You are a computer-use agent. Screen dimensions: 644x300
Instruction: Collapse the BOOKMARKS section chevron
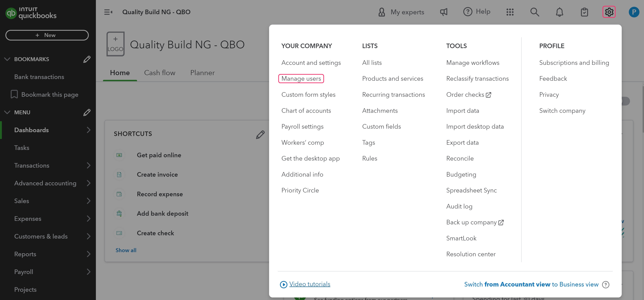(x=7, y=59)
